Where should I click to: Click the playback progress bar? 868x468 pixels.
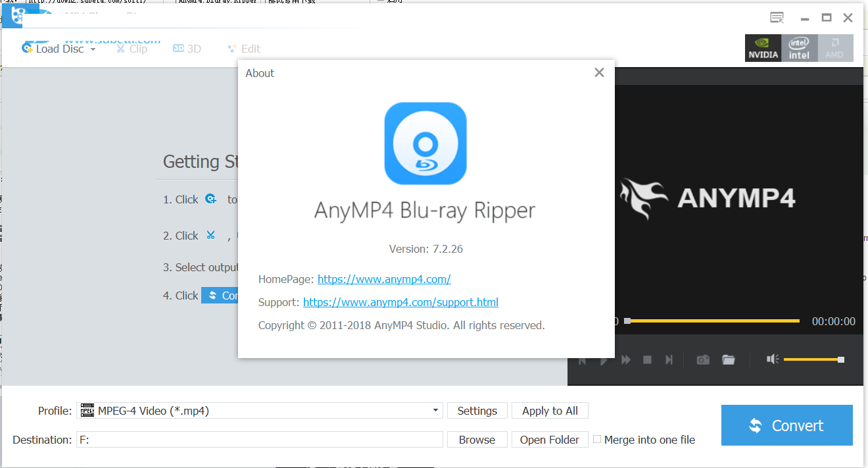click(x=711, y=321)
